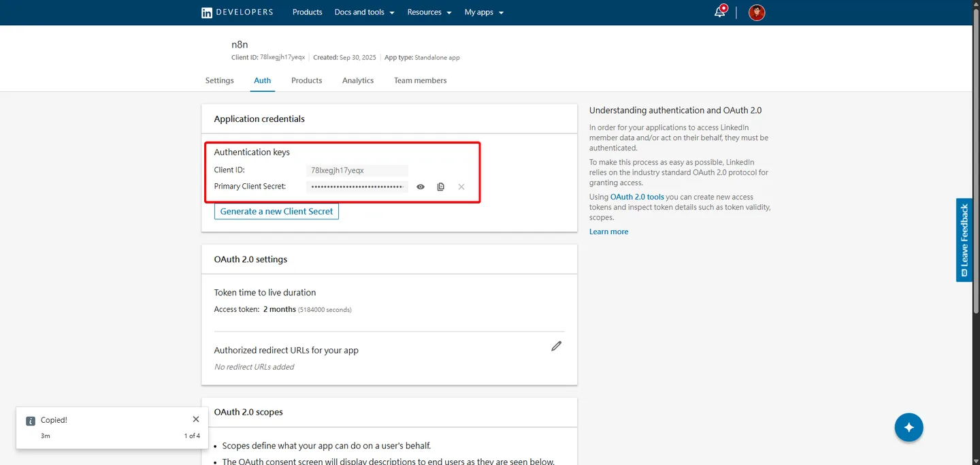
Task: Click the n8n app name heading
Action: (x=240, y=44)
